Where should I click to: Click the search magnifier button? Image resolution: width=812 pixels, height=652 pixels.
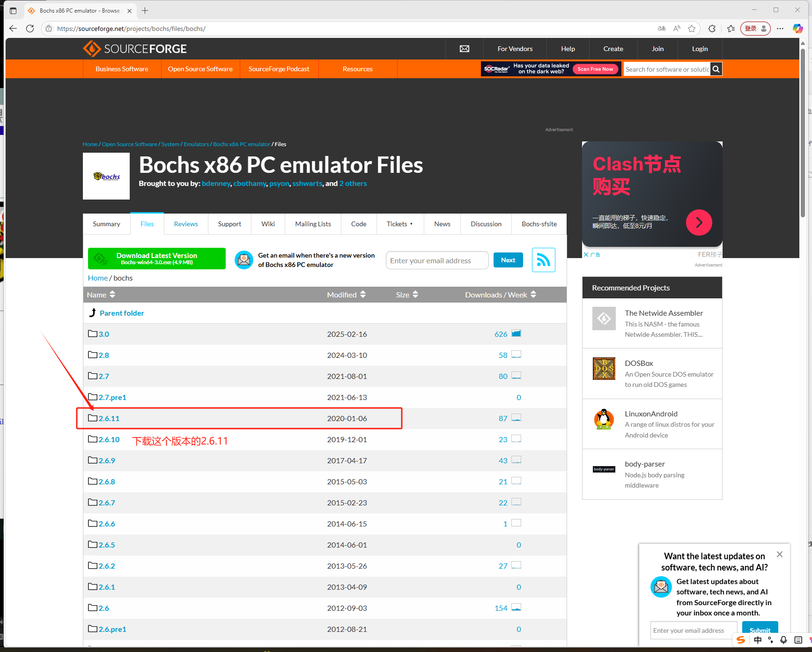[x=716, y=69]
